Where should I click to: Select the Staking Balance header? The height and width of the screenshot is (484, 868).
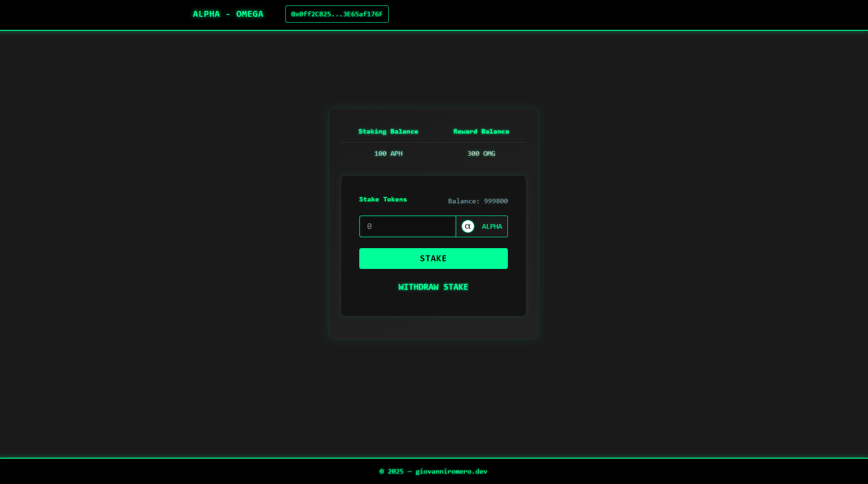point(388,131)
